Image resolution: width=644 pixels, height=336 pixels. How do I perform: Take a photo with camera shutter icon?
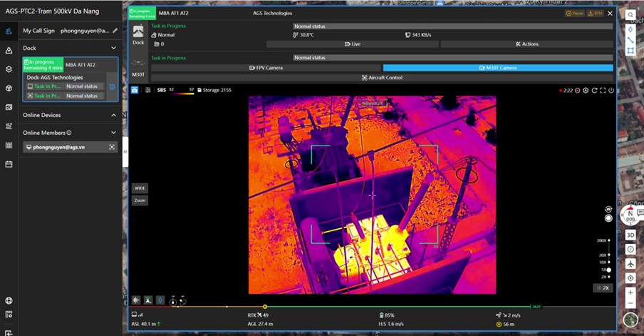coord(135,90)
